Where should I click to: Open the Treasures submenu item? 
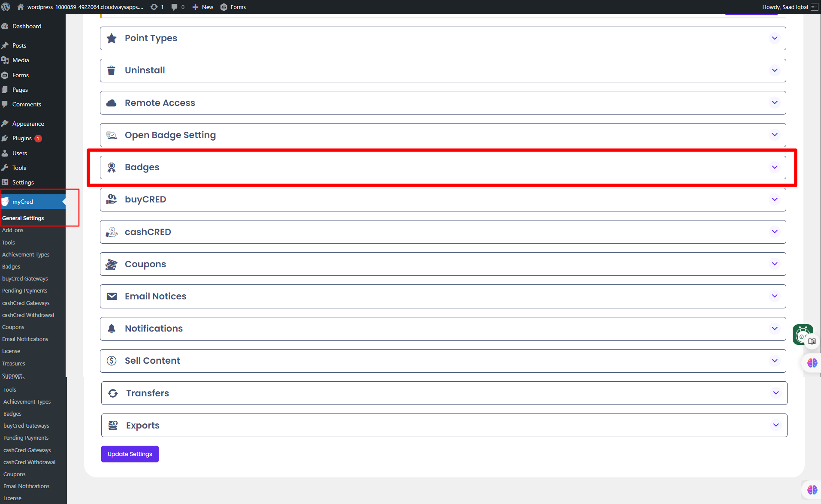tap(14, 363)
